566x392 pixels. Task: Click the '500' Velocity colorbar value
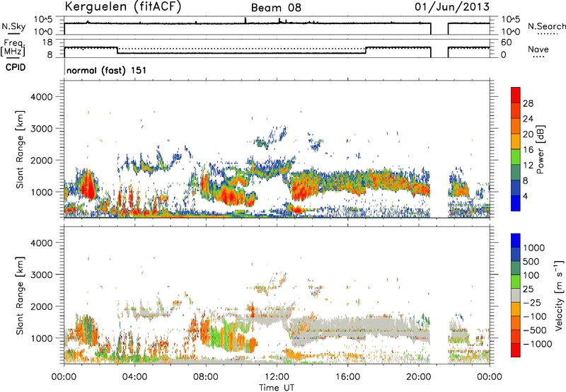click(x=531, y=262)
